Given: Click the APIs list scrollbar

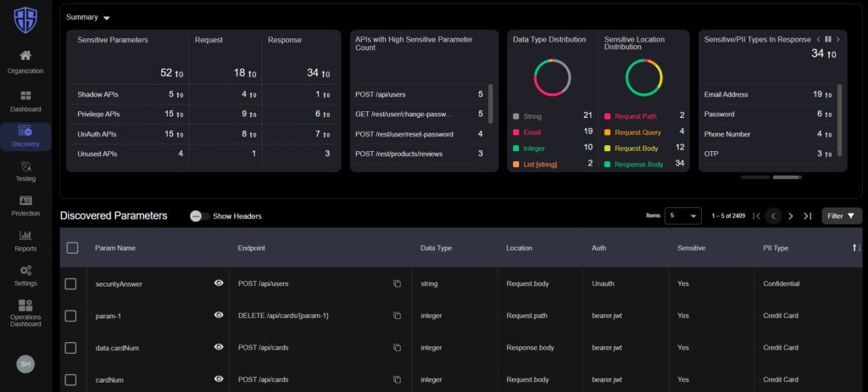Looking at the screenshot, I should pos(491,104).
